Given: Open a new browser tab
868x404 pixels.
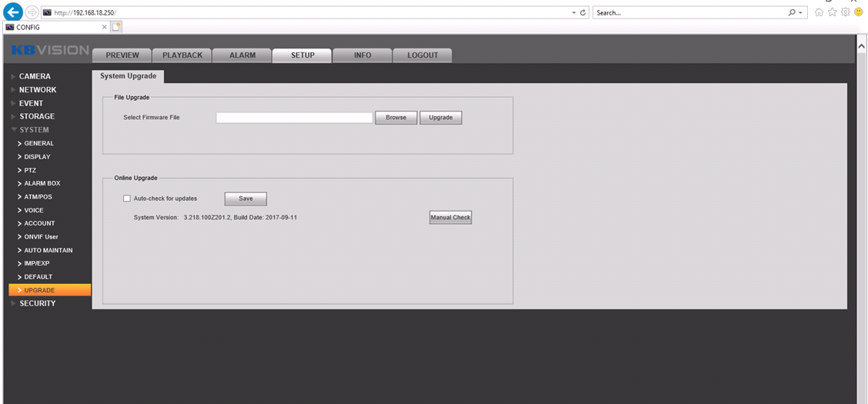Looking at the screenshot, I should pyautogui.click(x=117, y=27).
